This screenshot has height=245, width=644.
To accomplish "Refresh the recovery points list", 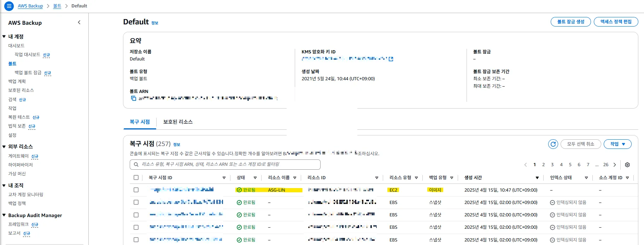I will tap(553, 144).
